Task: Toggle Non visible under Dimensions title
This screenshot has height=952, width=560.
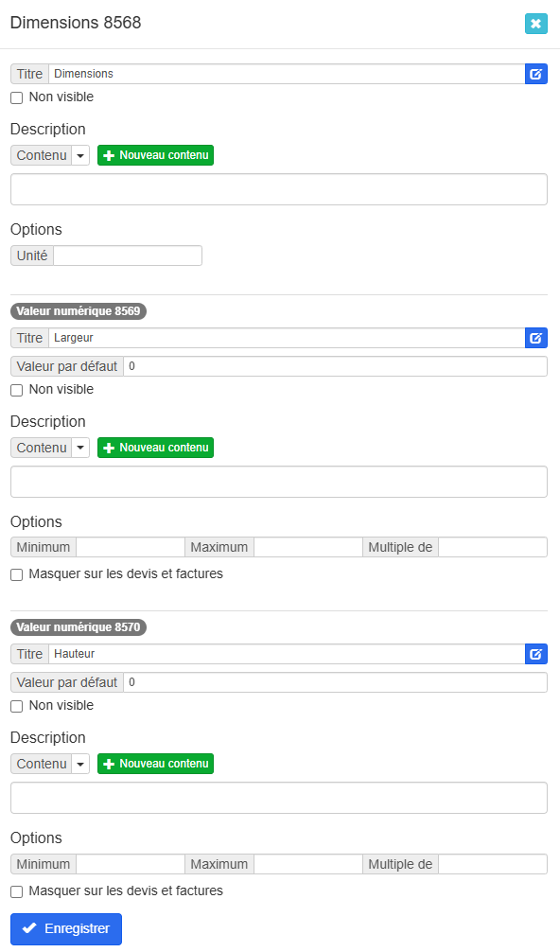Action: click(x=17, y=97)
